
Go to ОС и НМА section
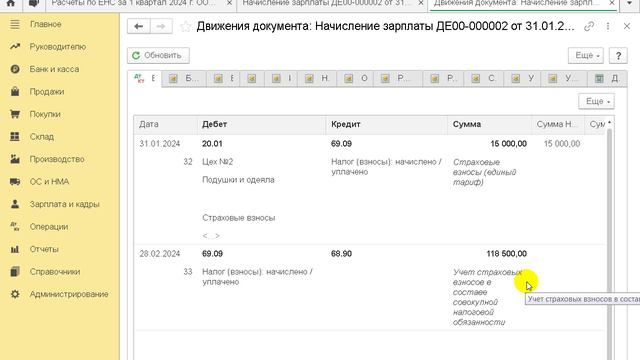coord(49,182)
